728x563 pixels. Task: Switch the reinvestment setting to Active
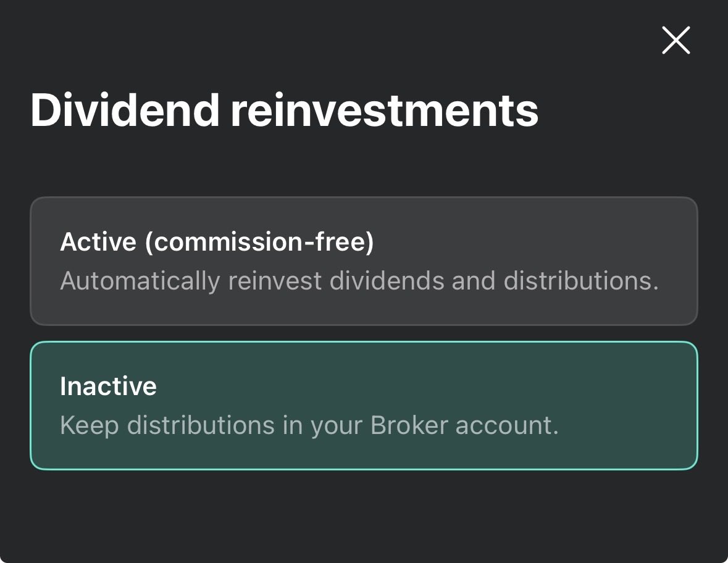coord(364,261)
